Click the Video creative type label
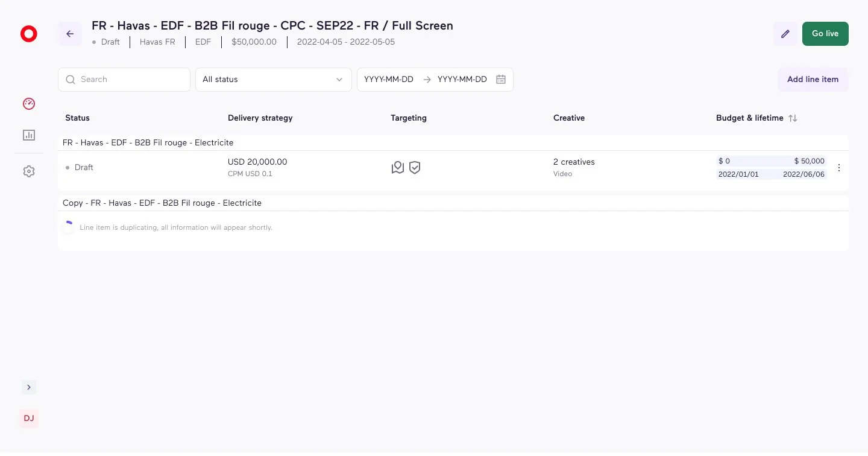This screenshot has height=456, width=868. tap(563, 174)
